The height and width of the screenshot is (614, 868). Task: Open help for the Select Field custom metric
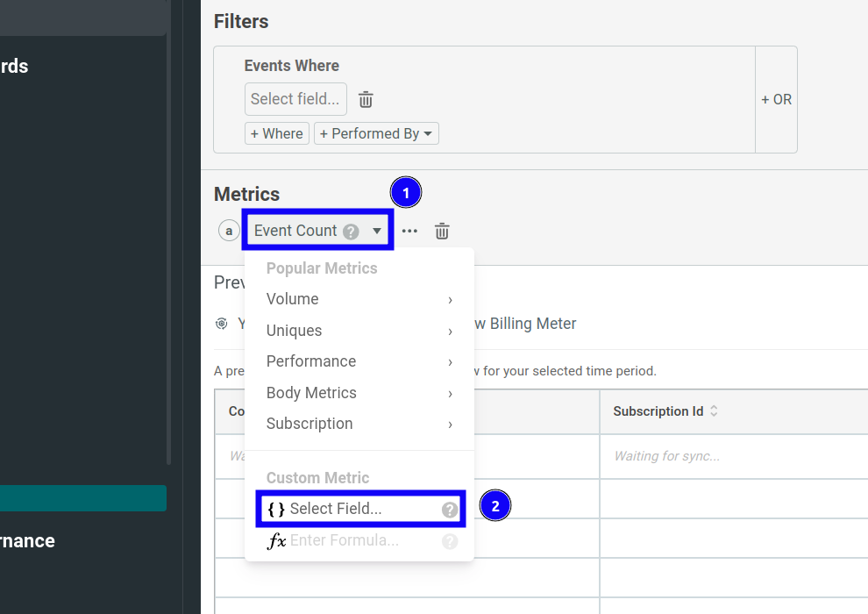point(450,509)
